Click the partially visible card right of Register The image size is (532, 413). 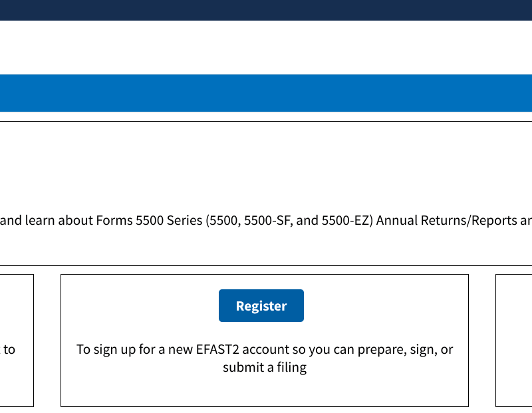[x=514, y=341]
